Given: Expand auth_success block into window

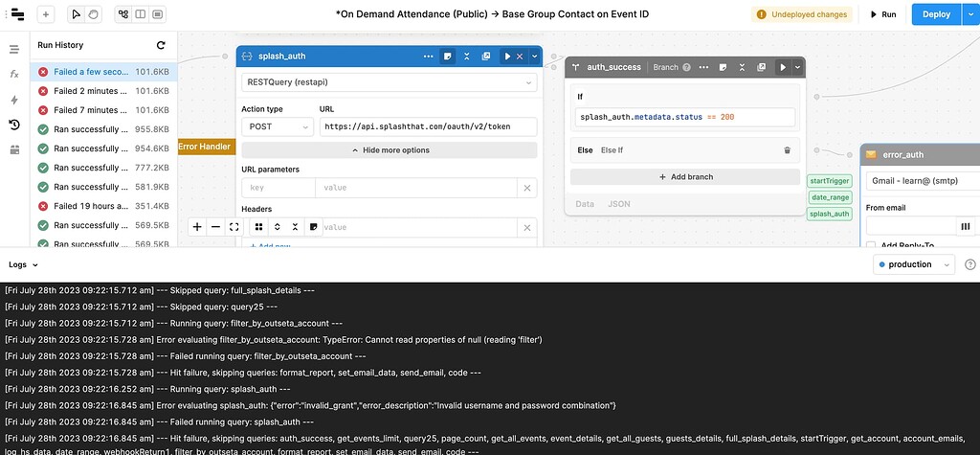Looking at the screenshot, I should (761, 67).
